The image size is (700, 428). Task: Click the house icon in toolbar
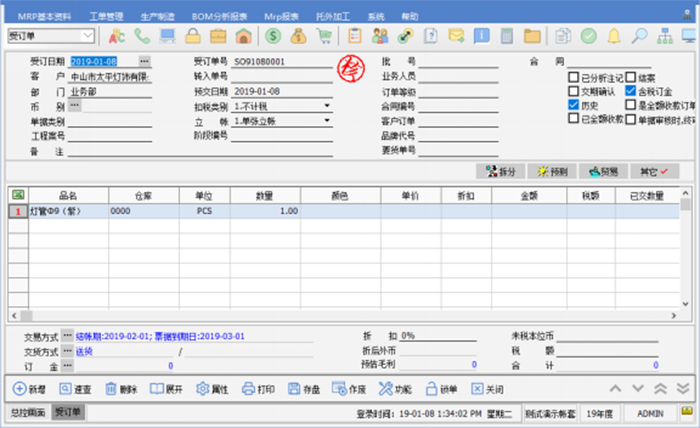point(243,36)
